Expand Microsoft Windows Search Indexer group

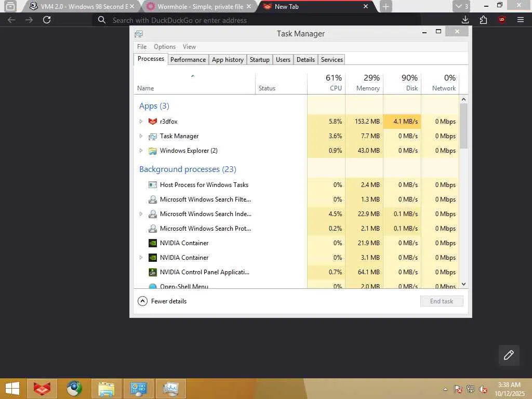point(141,214)
